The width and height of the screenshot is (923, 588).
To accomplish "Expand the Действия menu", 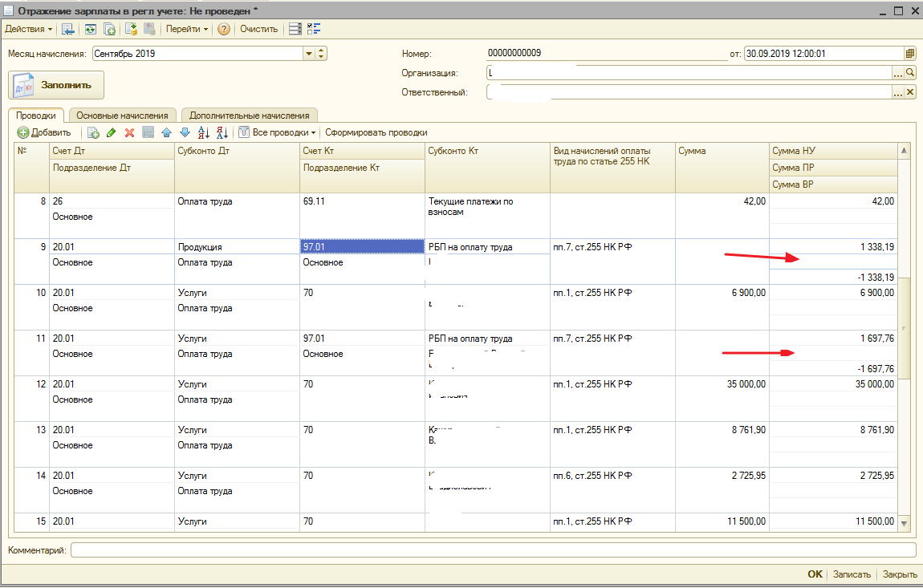I will pyautogui.click(x=29, y=29).
